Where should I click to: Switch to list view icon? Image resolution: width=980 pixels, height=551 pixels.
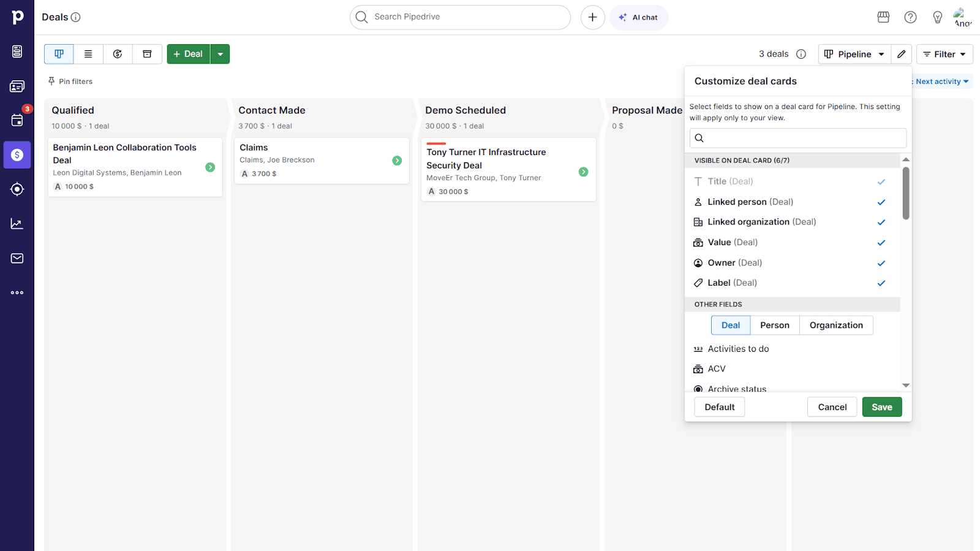(88, 54)
